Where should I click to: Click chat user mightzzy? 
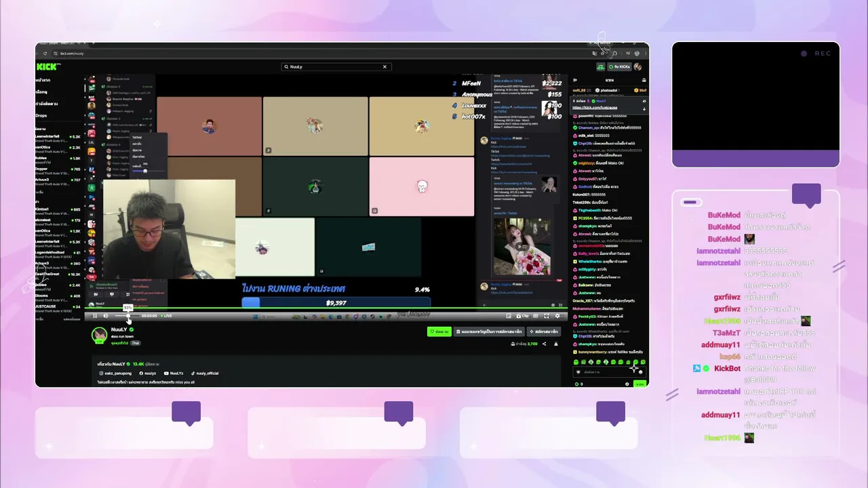tap(586, 163)
